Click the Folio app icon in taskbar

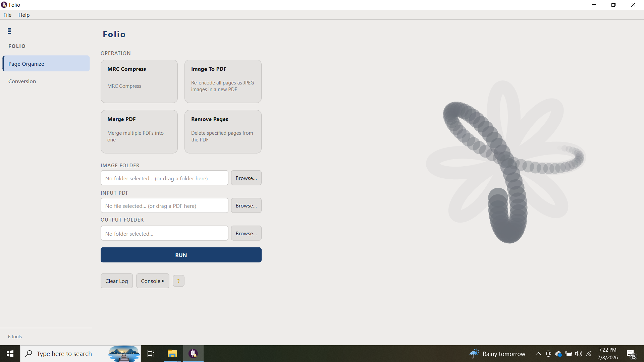pyautogui.click(x=193, y=354)
